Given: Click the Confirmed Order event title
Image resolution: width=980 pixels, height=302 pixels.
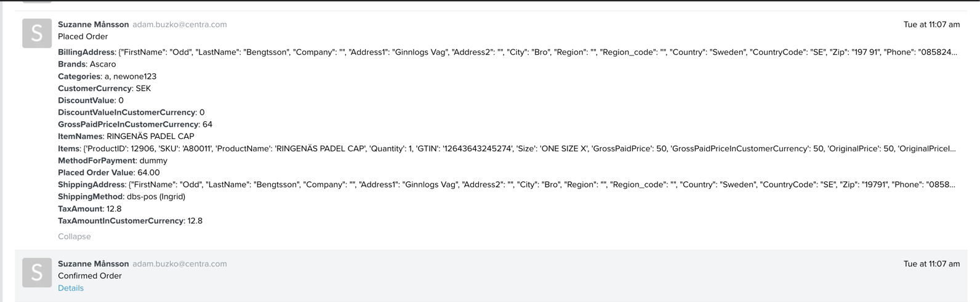Looking at the screenshot, I should point(90,276).
